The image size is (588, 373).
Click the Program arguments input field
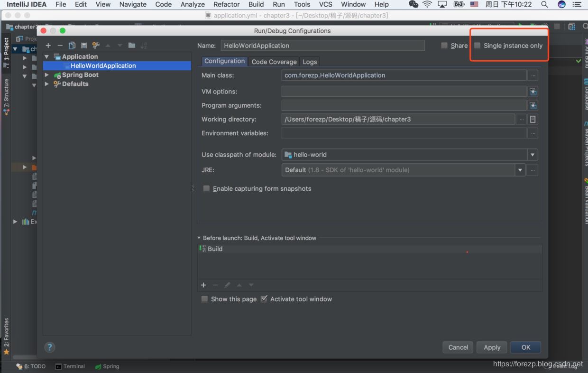point(404,105)
